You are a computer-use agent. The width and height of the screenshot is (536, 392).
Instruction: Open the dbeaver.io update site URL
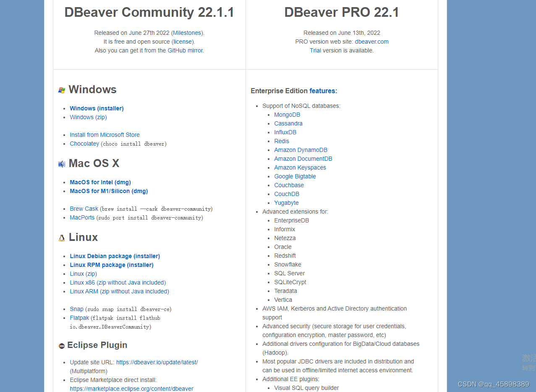click(x=157, y=362)
